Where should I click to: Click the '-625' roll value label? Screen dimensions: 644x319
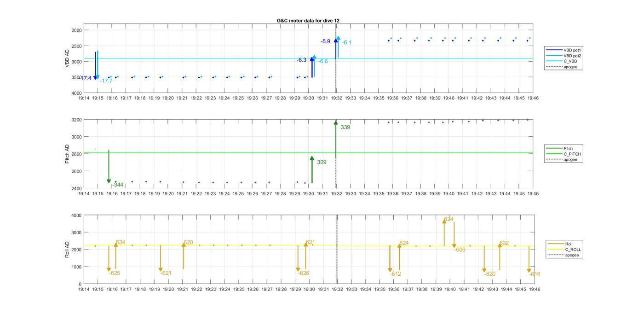pyautogui.click(x=115, y=273)
